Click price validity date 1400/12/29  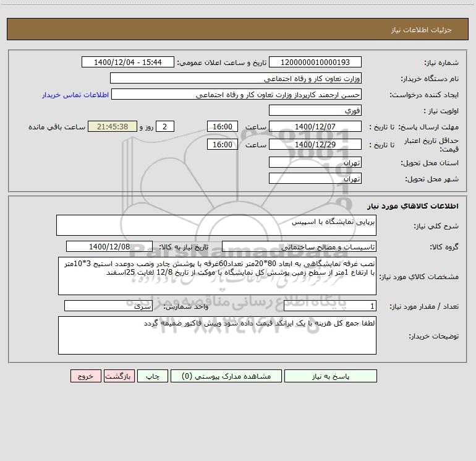tap(315, 144)
